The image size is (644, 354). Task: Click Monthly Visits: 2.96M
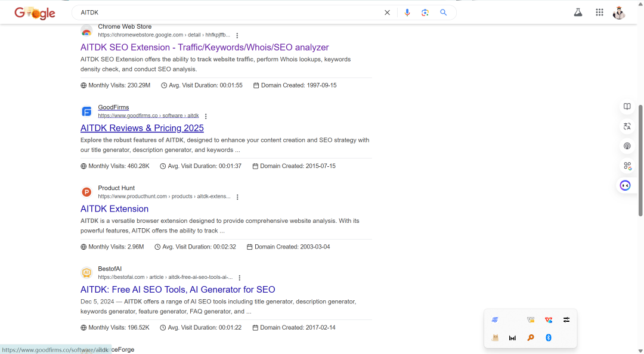[112, 247]
